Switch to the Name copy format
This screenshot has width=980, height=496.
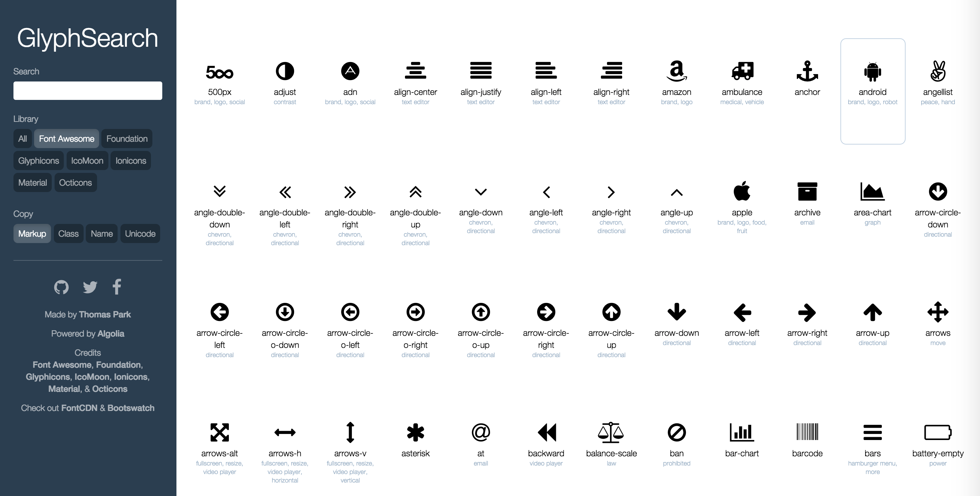pyautogui.click(x=102, y=233)
